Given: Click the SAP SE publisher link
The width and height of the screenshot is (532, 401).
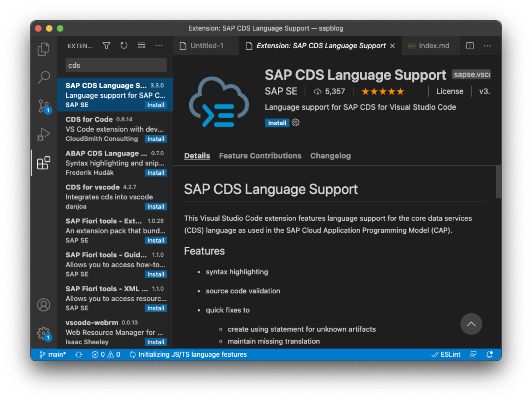Looking at the screenshot, I should 281,91.
